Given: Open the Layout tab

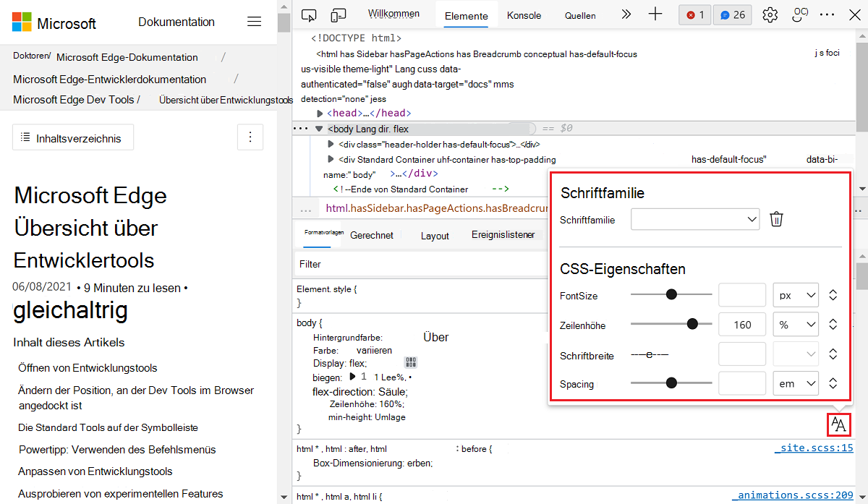Looking at the screenshot, I should tap(435, 236).
